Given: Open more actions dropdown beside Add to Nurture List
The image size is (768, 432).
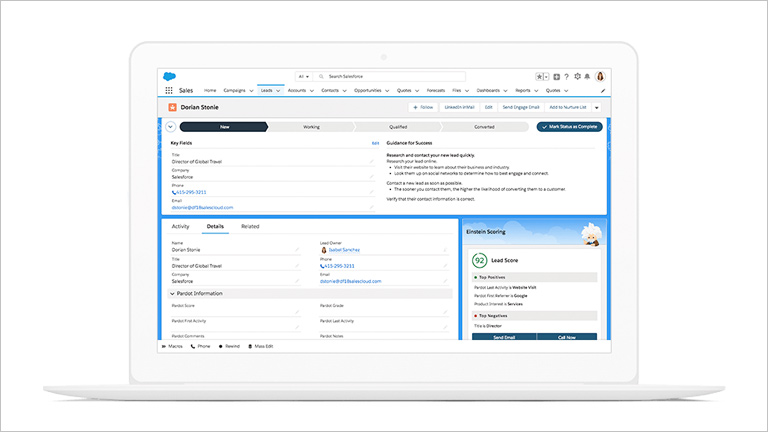Looking at the screenshot, I should tap(597, 107).
